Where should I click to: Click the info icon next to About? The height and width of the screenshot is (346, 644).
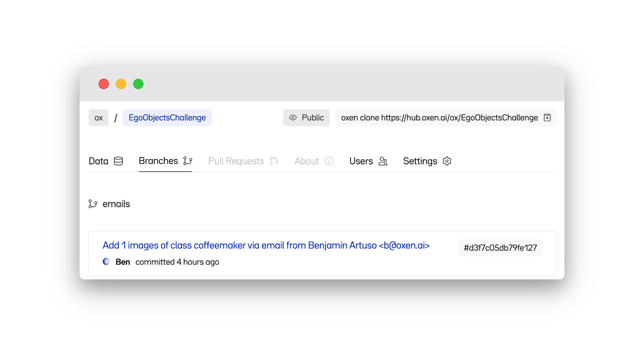(x=329, y=161)
